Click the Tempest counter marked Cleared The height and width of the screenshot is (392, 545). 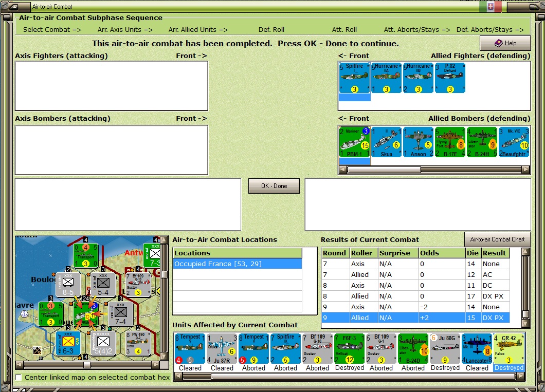pyautogui.click(x=190, y=349)
